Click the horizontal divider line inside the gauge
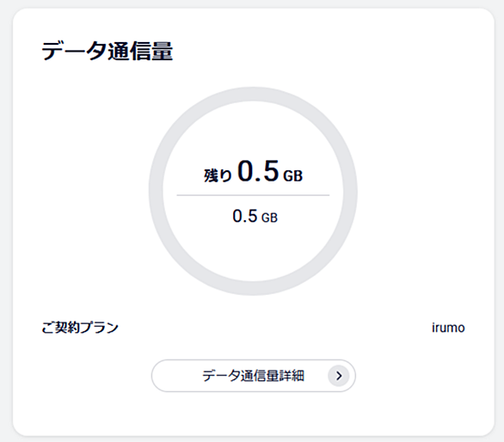504x442 pixels. (x=253, y=195)
